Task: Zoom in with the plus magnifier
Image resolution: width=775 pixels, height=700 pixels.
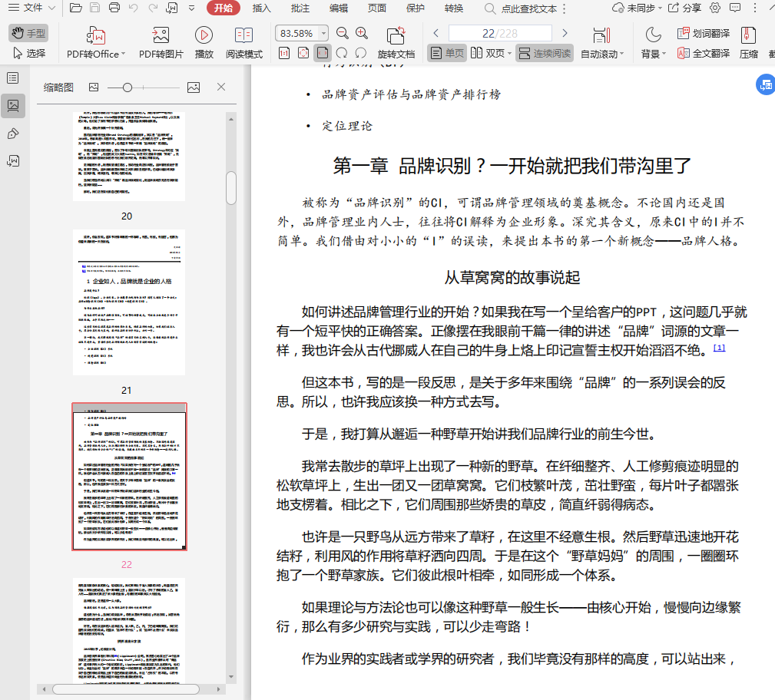Action: coord(362,33)
